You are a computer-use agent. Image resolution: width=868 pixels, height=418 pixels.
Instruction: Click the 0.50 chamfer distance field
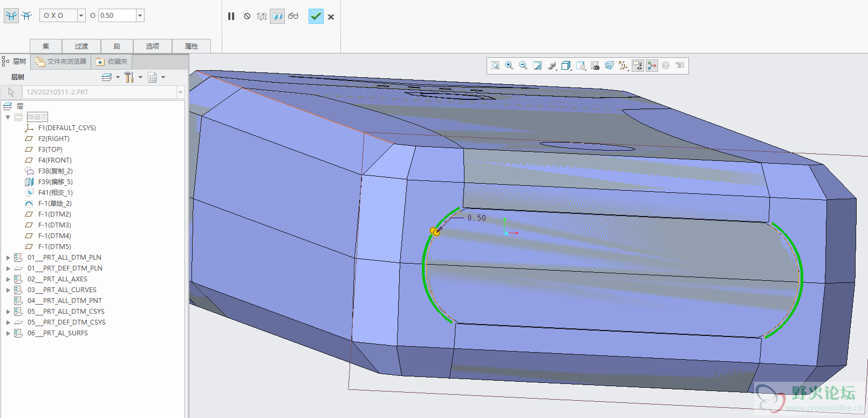pyautogui.click(x=117, y=16)
